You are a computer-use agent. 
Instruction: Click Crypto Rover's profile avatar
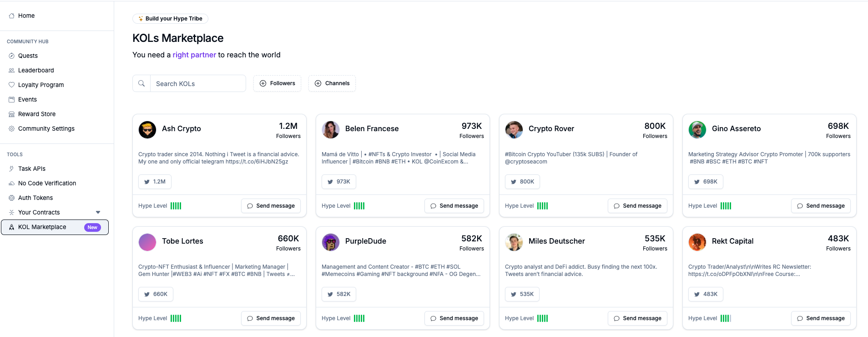(514, 129)
